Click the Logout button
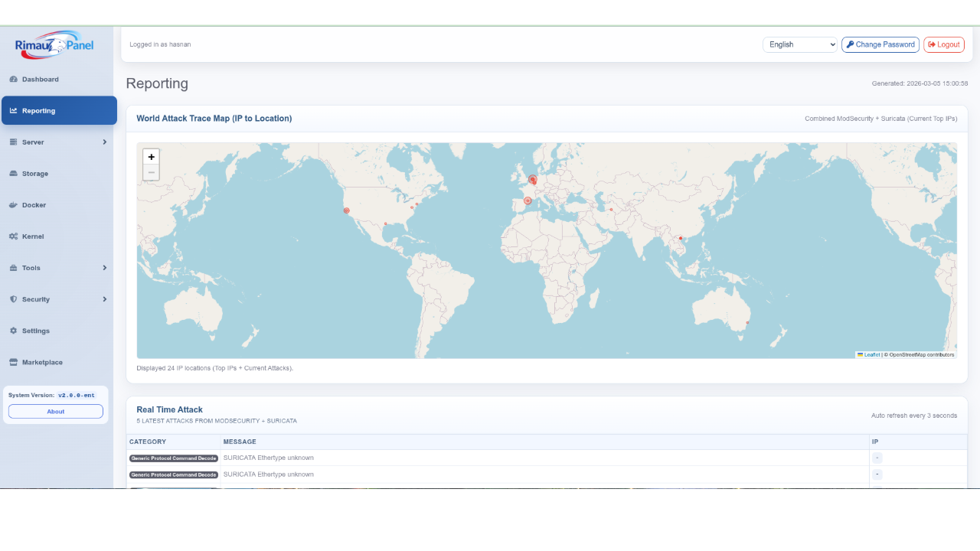980x551 pixels. pyautogui.click(x=943, y=44)
